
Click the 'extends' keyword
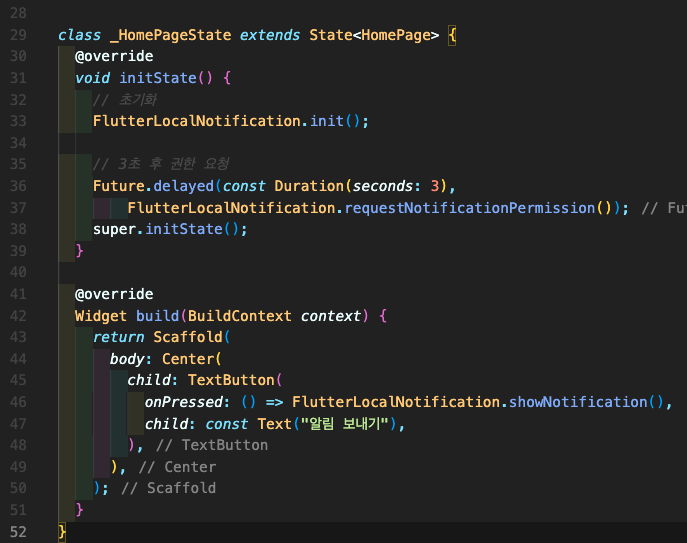click(270, 35)
